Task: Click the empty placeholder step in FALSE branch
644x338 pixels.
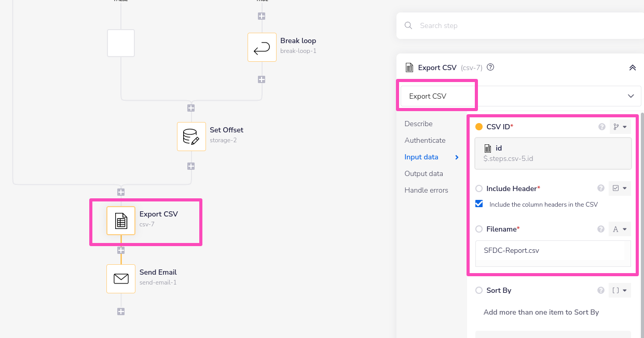Action: [x=121, y=43]
